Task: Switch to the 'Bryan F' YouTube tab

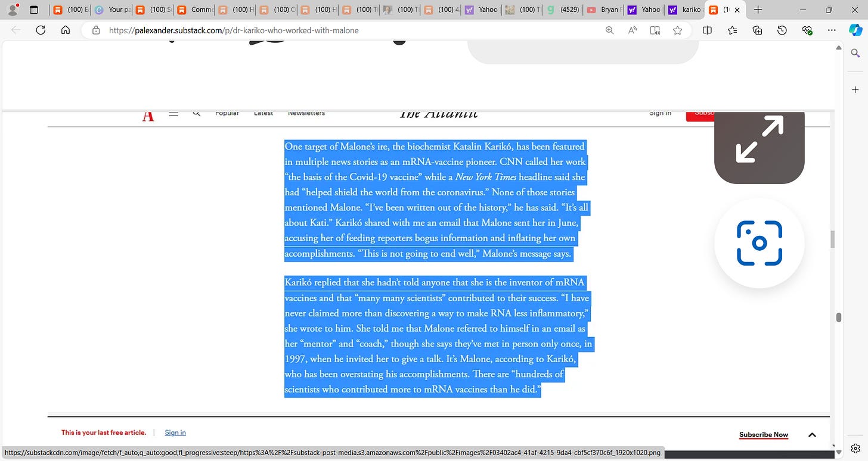Action: (x=604, y=10)
